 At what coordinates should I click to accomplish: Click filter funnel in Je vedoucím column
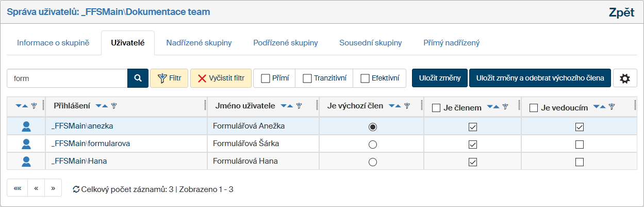click(x=612, y=107)
